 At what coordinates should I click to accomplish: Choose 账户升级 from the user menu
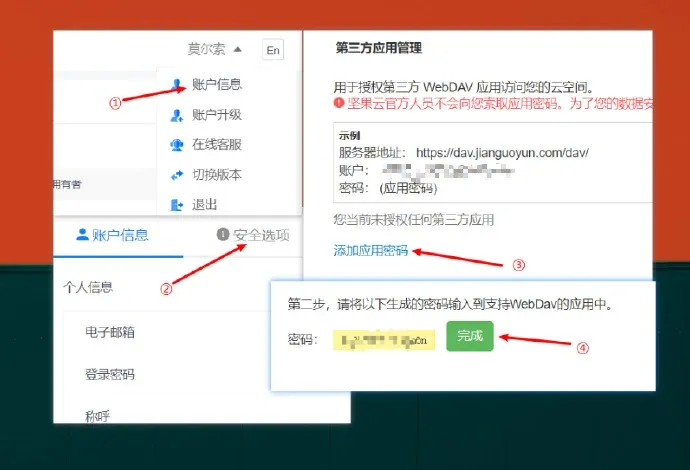pos(216,114)
